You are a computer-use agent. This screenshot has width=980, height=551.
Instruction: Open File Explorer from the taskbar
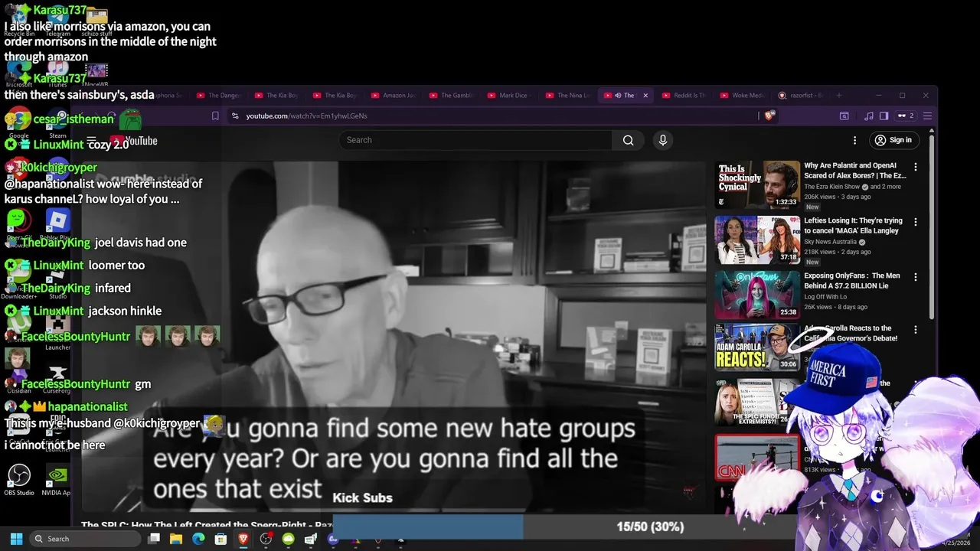tap(176, 539)
